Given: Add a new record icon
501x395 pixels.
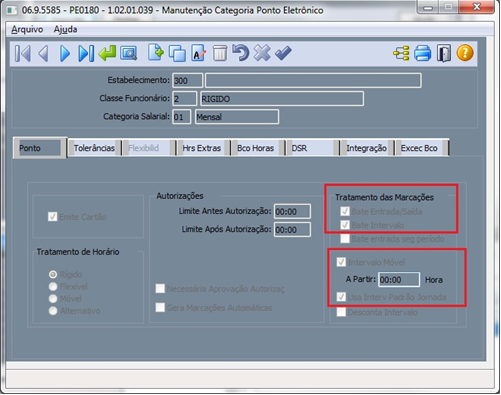Looking at the screenshot, I should point(156,53).
